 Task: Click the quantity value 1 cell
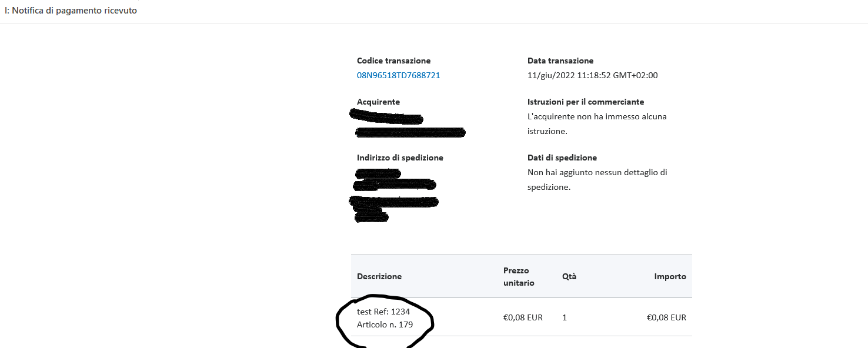565,317
